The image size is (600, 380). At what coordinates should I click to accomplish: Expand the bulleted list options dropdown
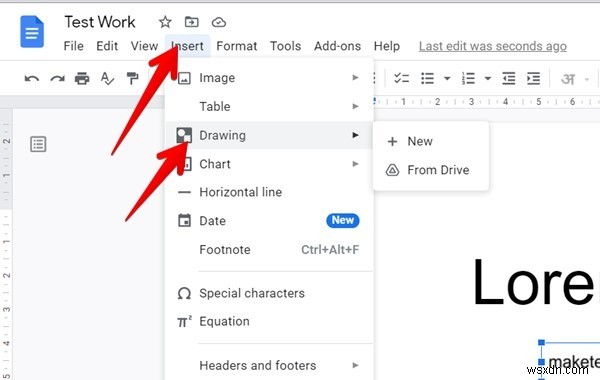pos(447,78)
